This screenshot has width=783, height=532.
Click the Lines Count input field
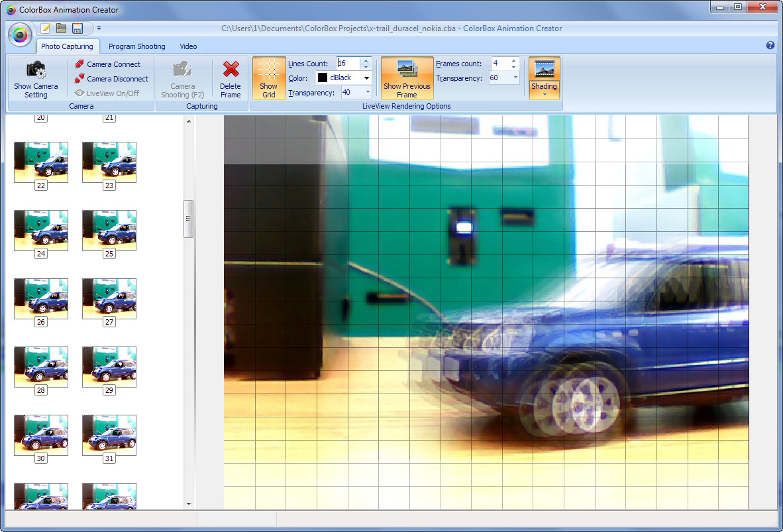point(348,64)
